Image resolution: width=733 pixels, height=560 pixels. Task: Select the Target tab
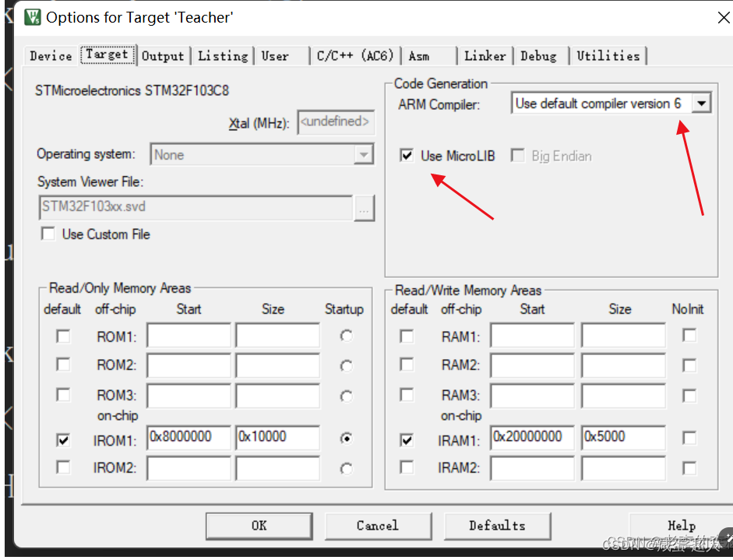[107, 55]
